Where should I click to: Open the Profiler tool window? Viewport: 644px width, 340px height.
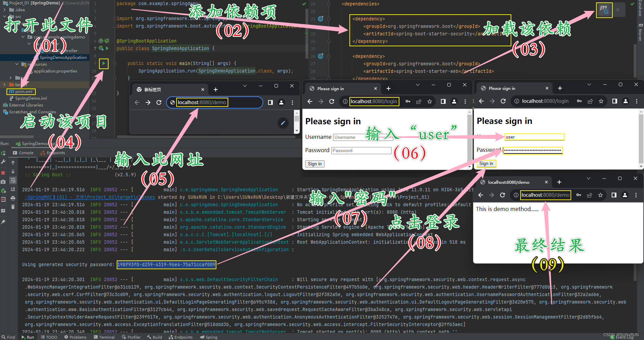[x=131, y=337]
